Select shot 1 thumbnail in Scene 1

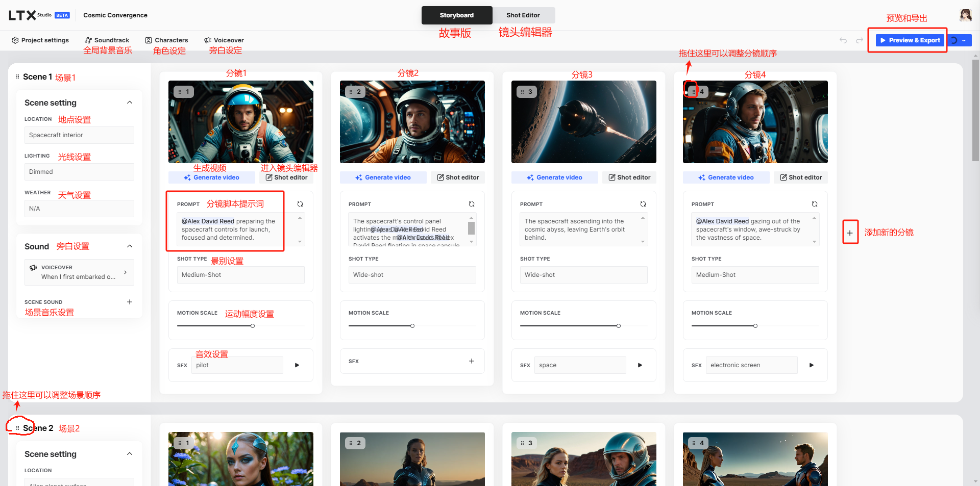point(241,122)
